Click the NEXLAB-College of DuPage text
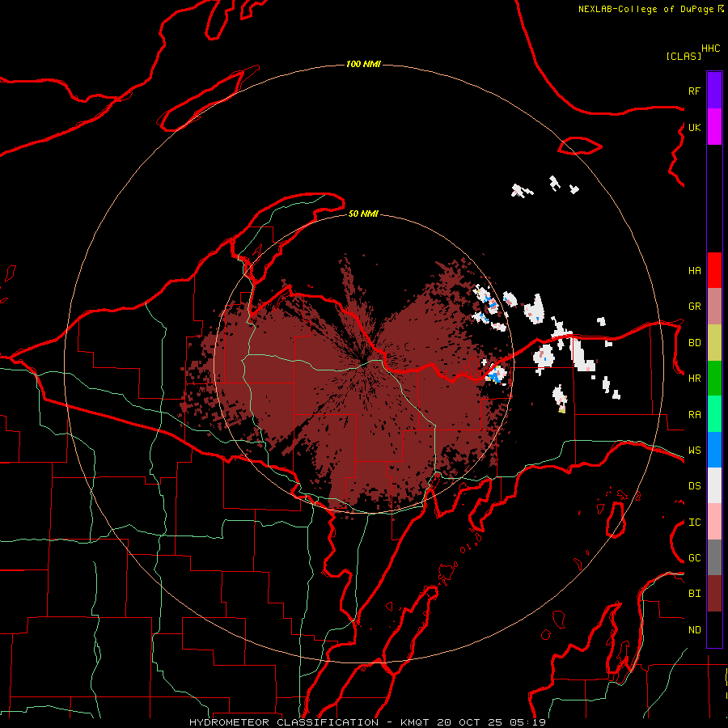Viewport: 728px width, 728px height. pyautogui.click(x=645, y=9)
